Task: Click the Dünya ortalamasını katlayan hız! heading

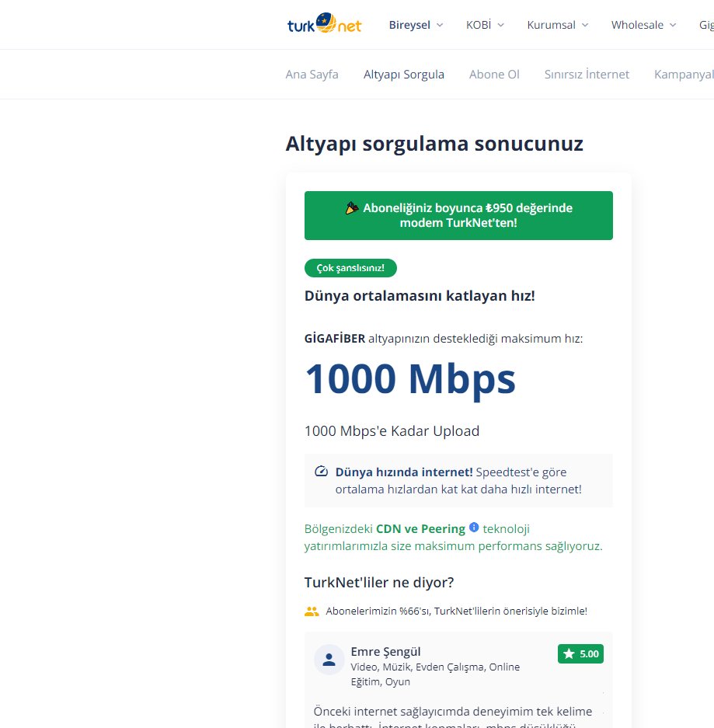Action: (x=420, y=296)
